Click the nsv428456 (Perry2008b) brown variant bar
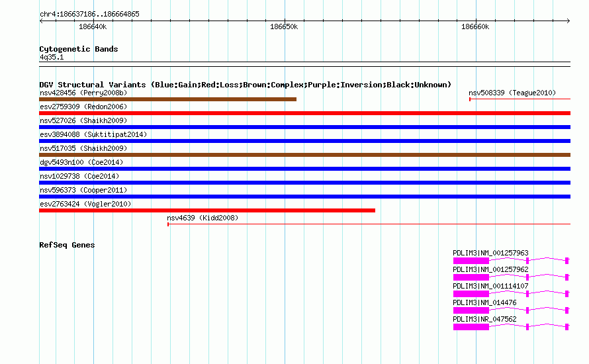This screenshot has height=364, width=589. point(167,99)
